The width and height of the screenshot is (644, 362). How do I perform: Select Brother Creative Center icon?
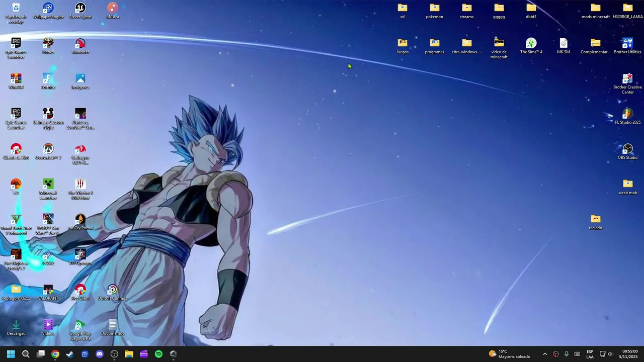point(628,84)
